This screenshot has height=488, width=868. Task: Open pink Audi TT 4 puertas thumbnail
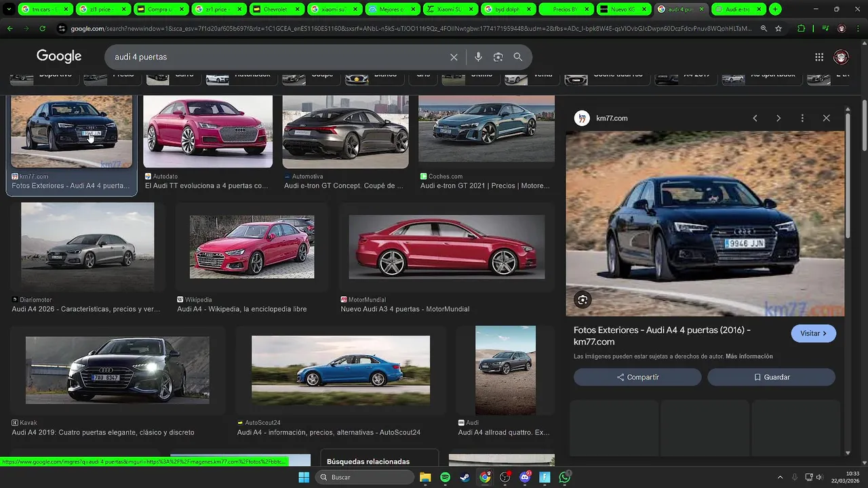[208, 131]
